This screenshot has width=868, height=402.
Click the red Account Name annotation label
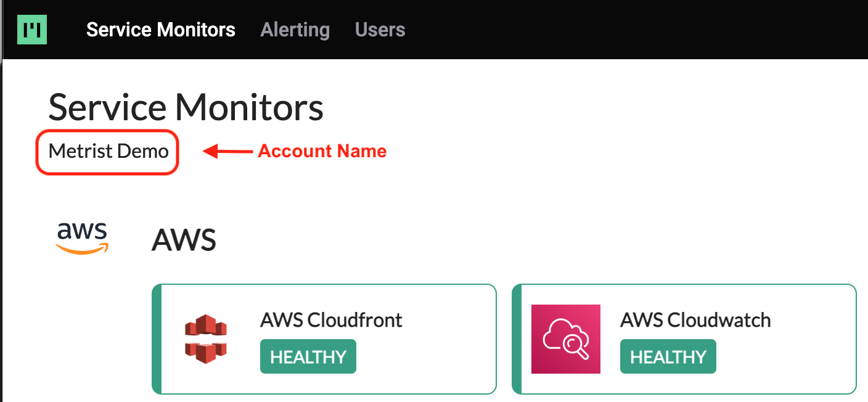click(322, 152)
